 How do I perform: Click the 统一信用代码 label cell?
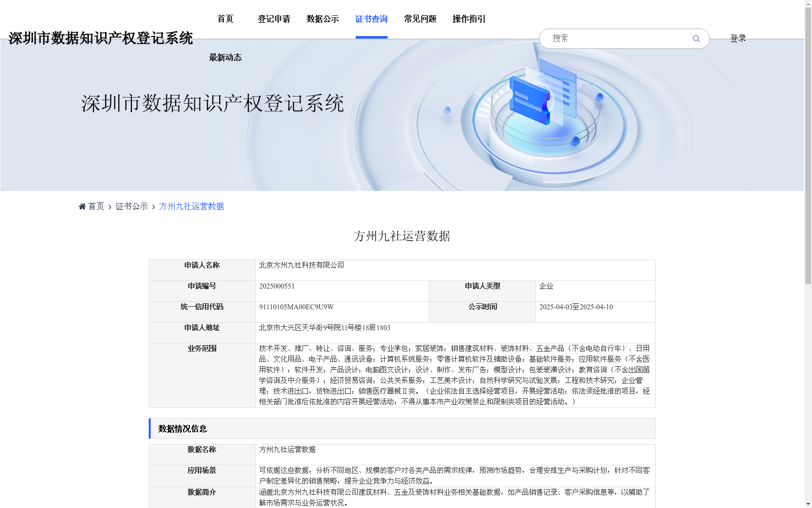[202, 312]
